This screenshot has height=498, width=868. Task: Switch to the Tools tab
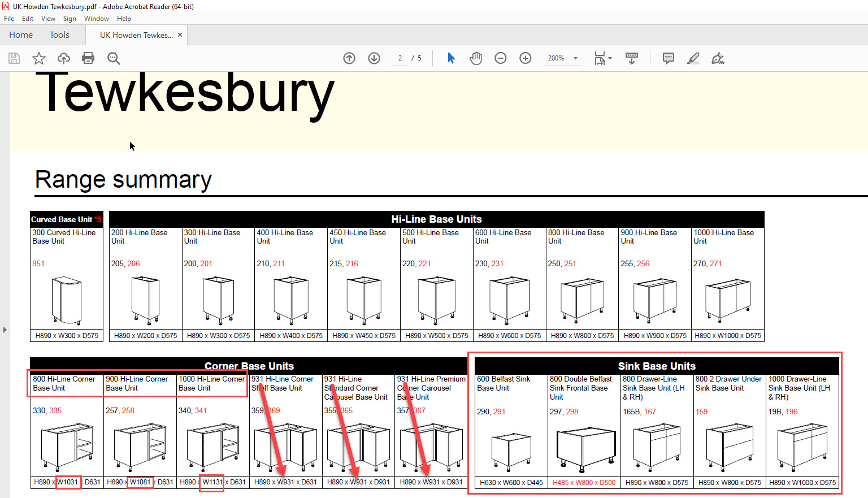(x=59, y=35)
